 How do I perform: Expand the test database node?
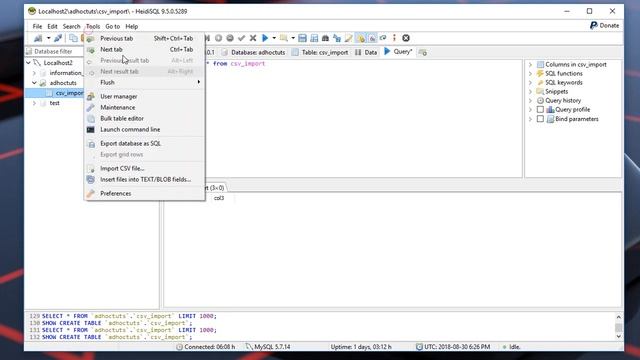coord(34,103)
